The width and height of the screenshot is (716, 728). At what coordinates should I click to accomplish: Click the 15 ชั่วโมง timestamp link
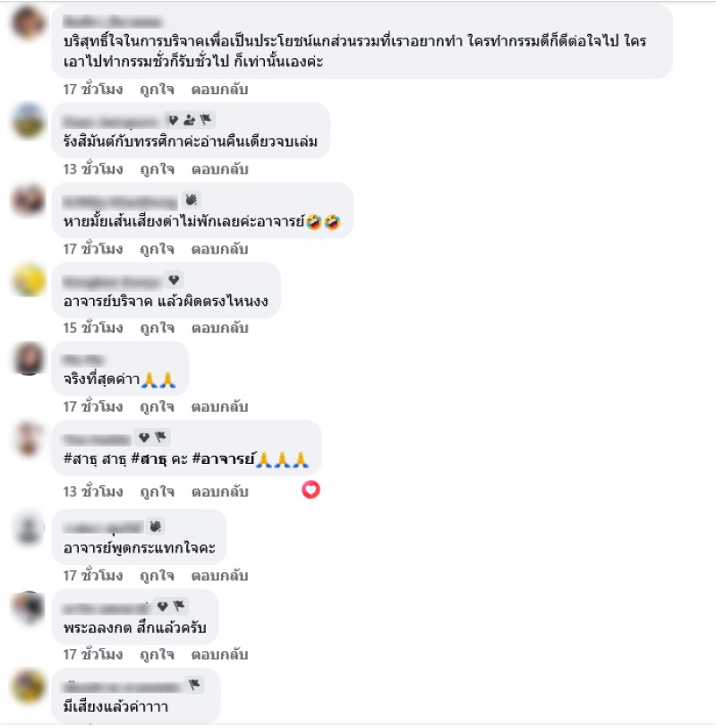point(93,329)
